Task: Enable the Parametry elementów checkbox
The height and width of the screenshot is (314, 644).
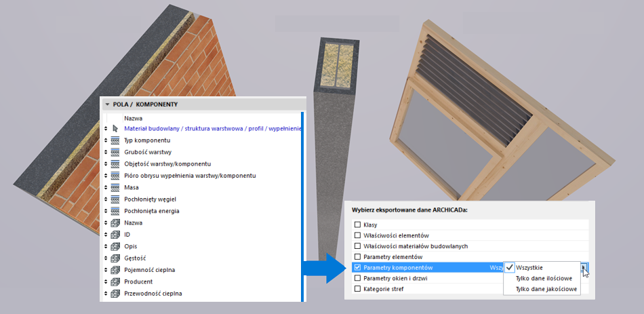Action: (x=357, y=257)
